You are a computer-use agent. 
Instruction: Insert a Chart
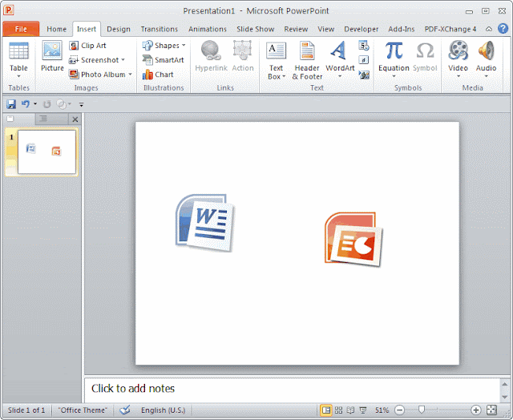(158, 75)
